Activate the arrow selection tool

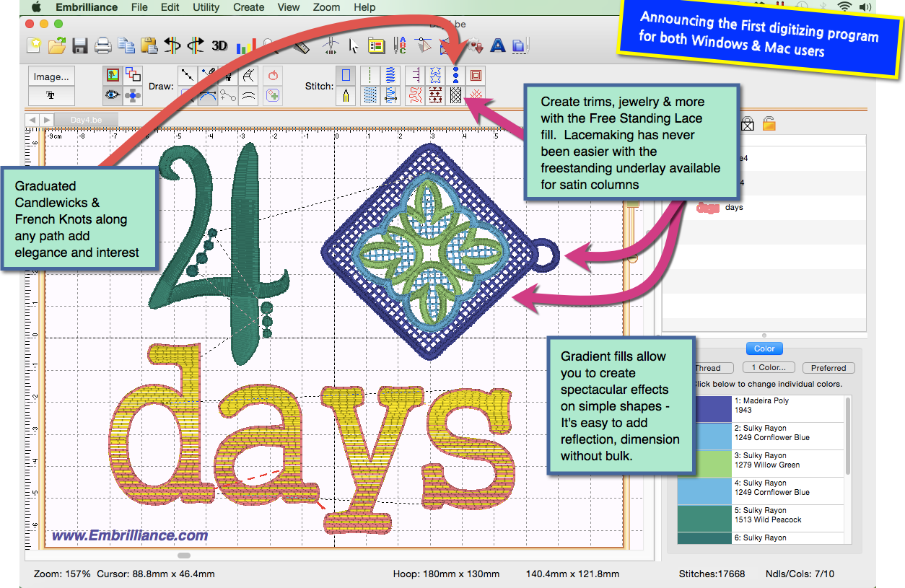352,47
